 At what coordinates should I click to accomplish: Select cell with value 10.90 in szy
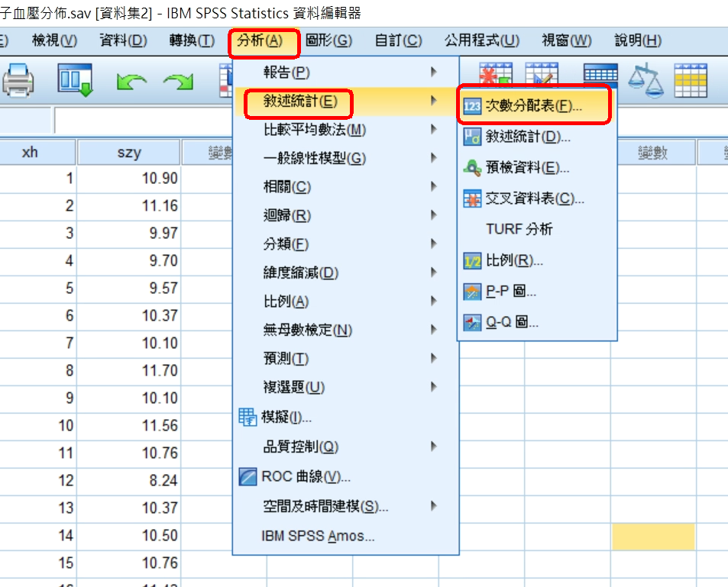[x=128, y=178]
